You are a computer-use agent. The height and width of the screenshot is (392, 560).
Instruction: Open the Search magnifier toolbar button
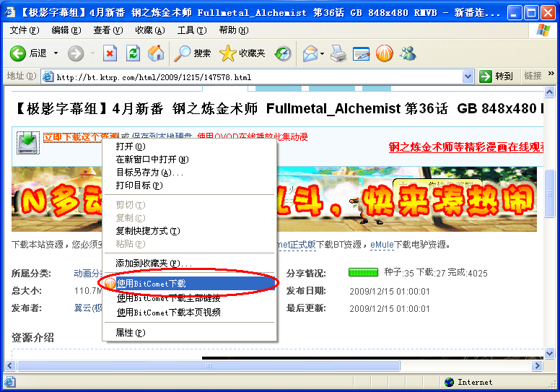point(193,53)
